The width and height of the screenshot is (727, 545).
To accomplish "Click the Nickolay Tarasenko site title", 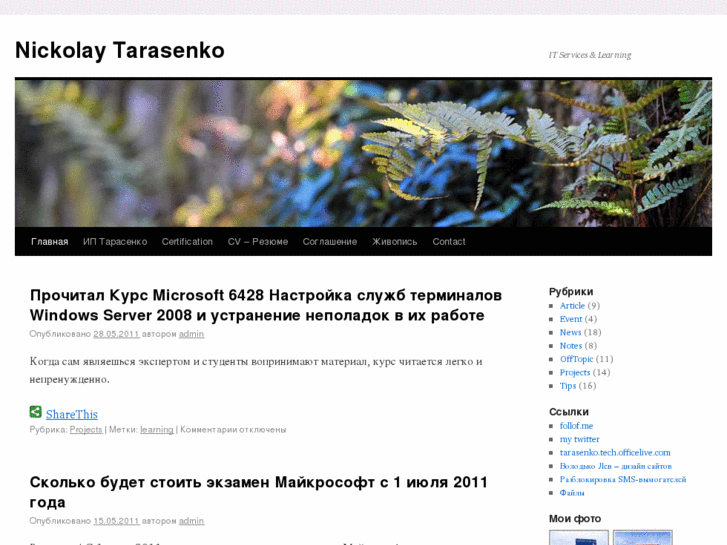I will pyautogui.click(x=120, y=51).
